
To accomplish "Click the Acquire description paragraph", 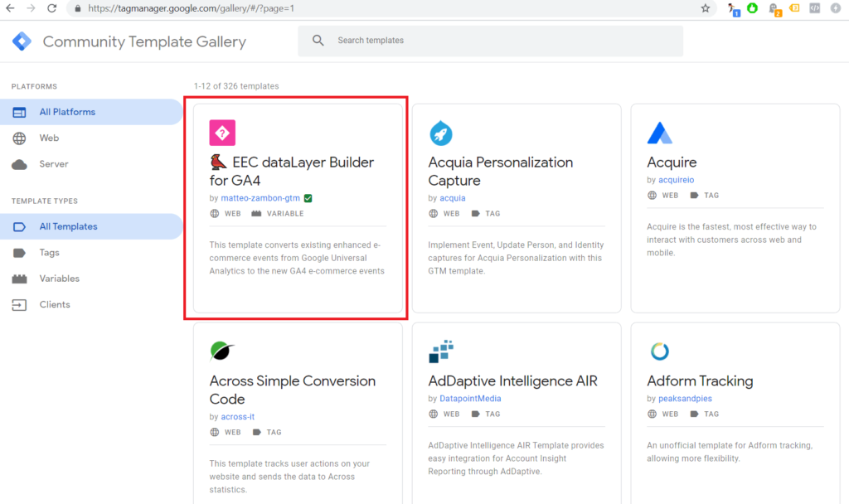I will click(x=731, y=240).
